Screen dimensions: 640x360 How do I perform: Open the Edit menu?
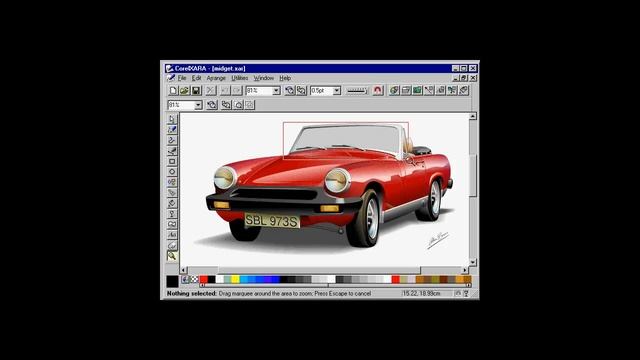click(197, 78)
